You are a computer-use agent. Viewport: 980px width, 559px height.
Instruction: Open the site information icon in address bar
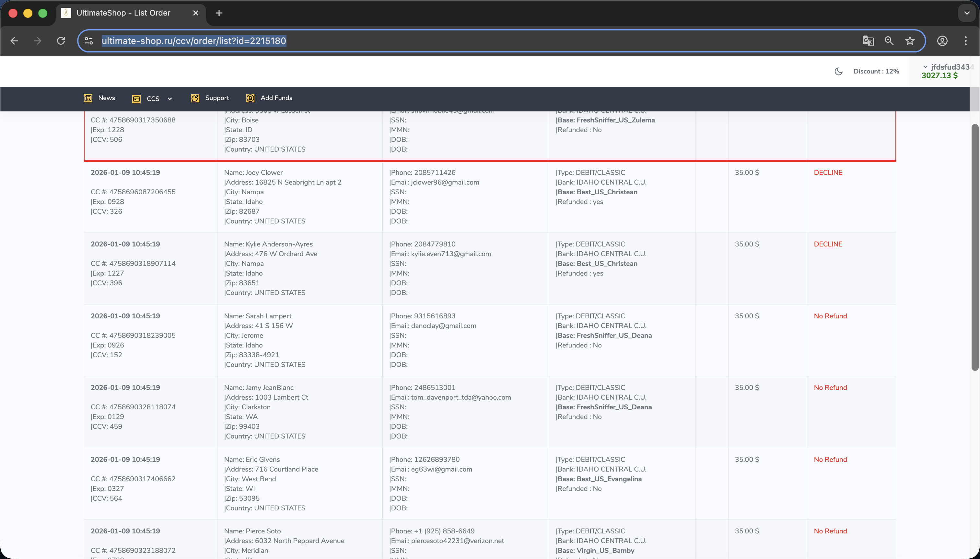(89, 41)
